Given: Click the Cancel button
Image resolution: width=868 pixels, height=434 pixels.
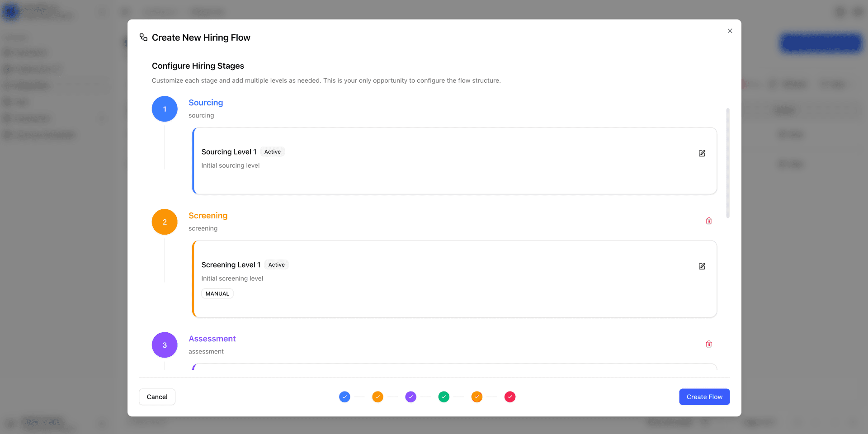Looking at the screenshot, I should tap(157, 397).
